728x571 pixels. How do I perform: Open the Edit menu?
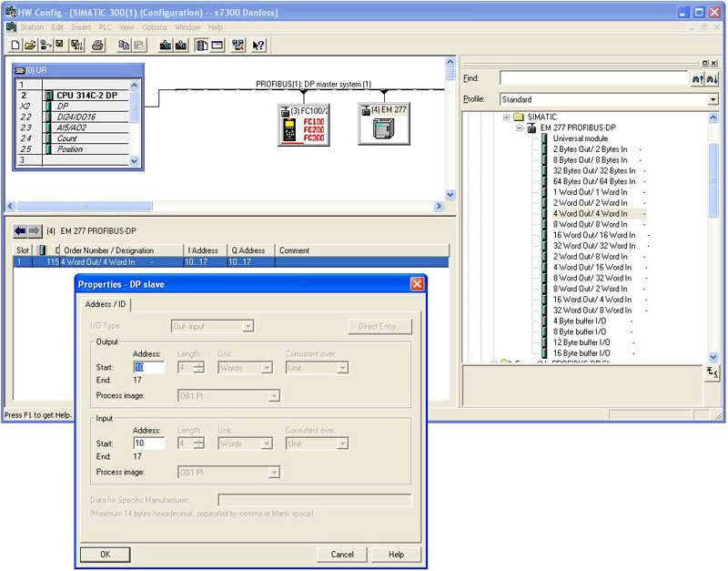(57, 27)
